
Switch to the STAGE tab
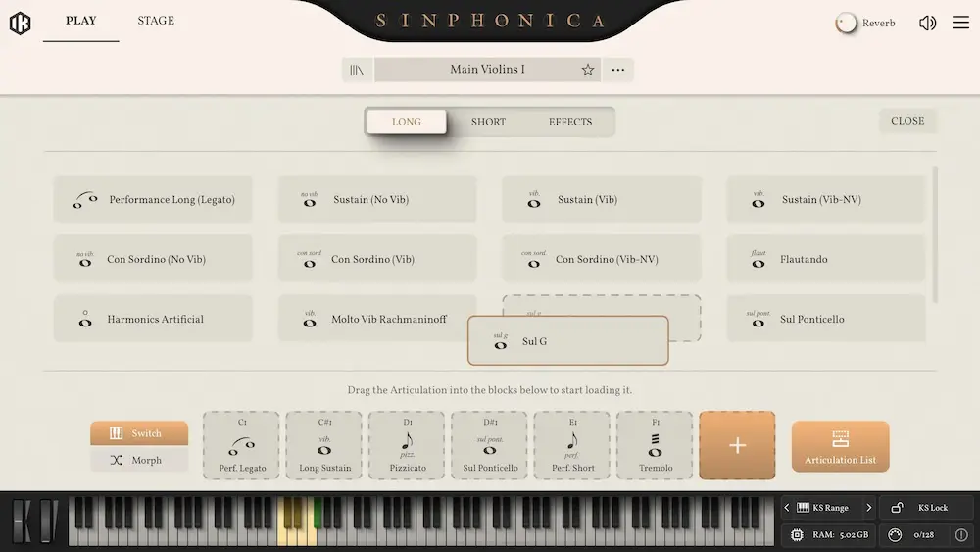pyautogui.click(x=156, y=21)
